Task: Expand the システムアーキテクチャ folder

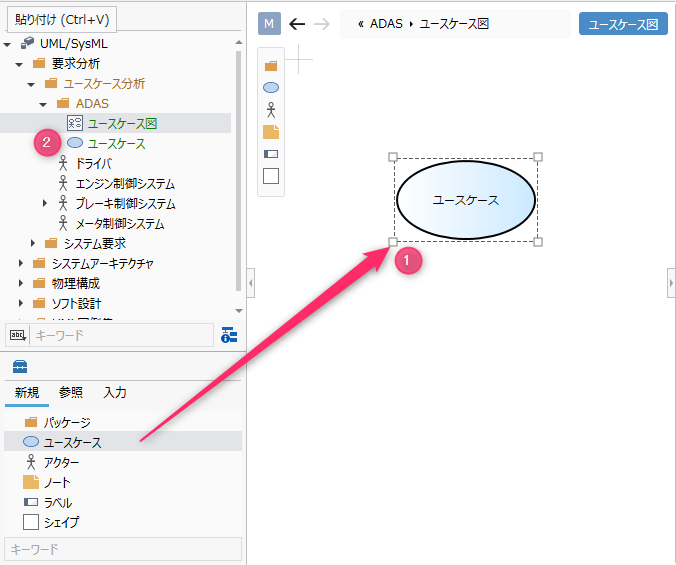Action: [20, 263]
